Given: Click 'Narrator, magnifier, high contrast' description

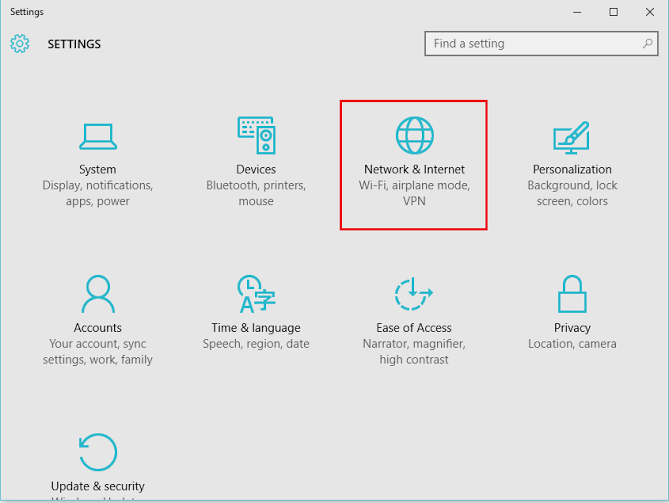Looking at the screenshot, I should point(414,352).
